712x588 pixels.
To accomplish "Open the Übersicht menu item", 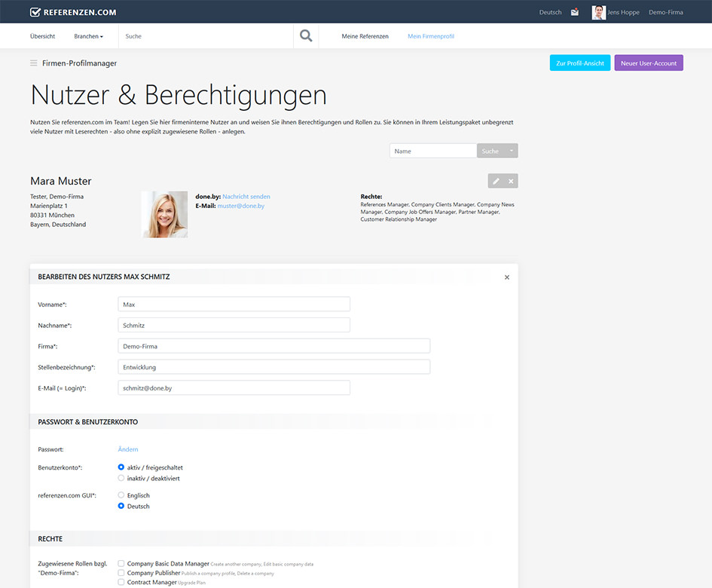I will coord(42,35).
